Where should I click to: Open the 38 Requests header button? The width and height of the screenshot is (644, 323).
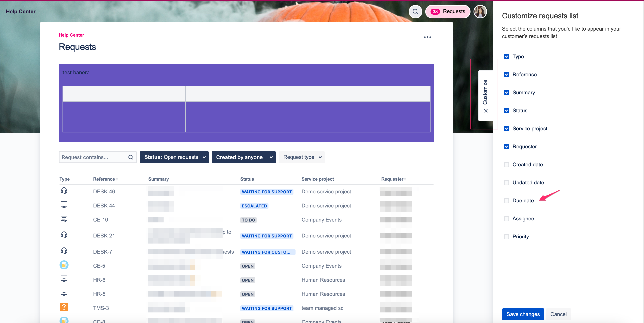(447, 11)
